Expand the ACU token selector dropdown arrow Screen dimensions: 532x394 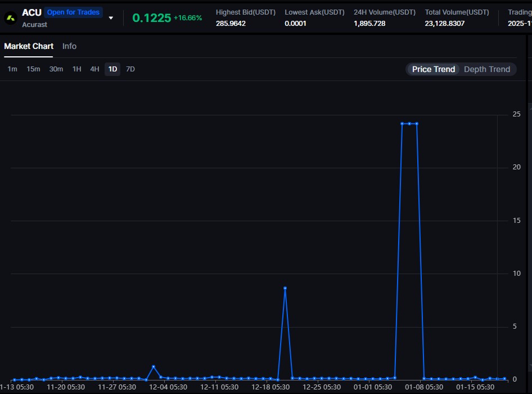pyautogui.click(x=111, y=18)
